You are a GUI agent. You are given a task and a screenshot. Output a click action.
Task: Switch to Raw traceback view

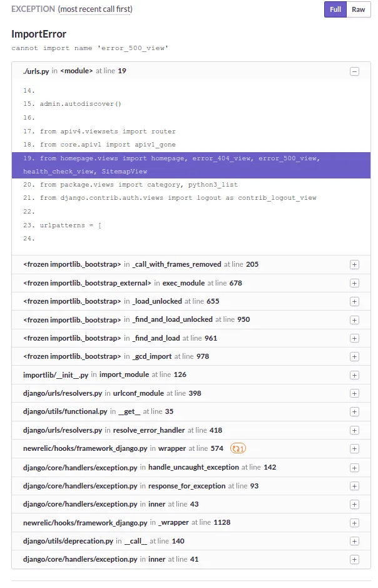pos(359,9)
